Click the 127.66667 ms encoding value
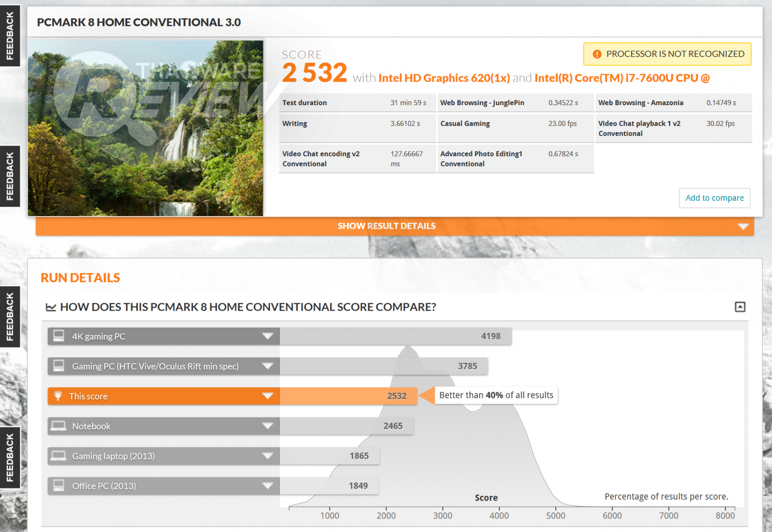 [406, 159]
